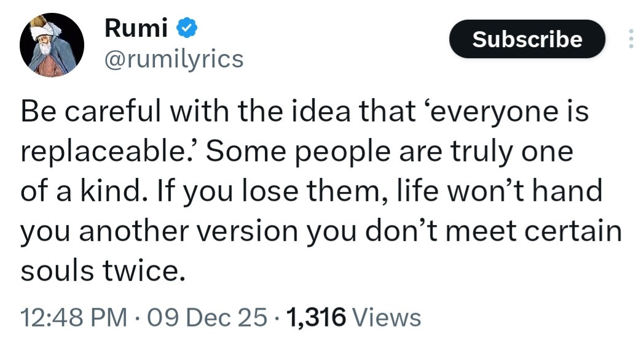Viewport: 644px width, 348px height.
Task: Click the 1,316 view count number
Action: pos(317,318)
